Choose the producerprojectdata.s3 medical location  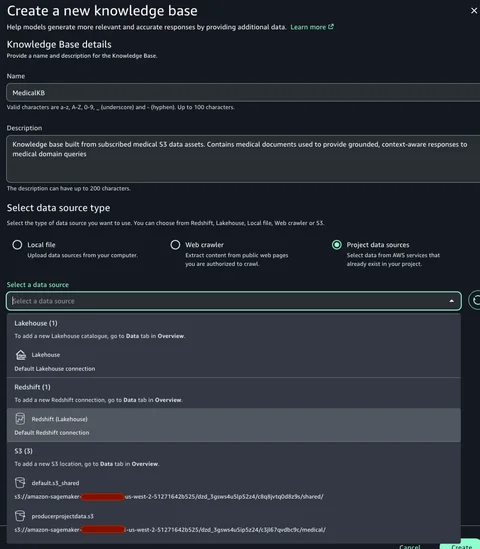coord(234,523)
